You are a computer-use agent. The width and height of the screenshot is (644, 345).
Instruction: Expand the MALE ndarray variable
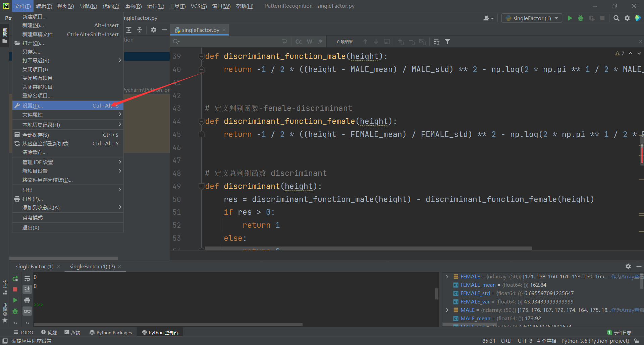click(447, 310)
